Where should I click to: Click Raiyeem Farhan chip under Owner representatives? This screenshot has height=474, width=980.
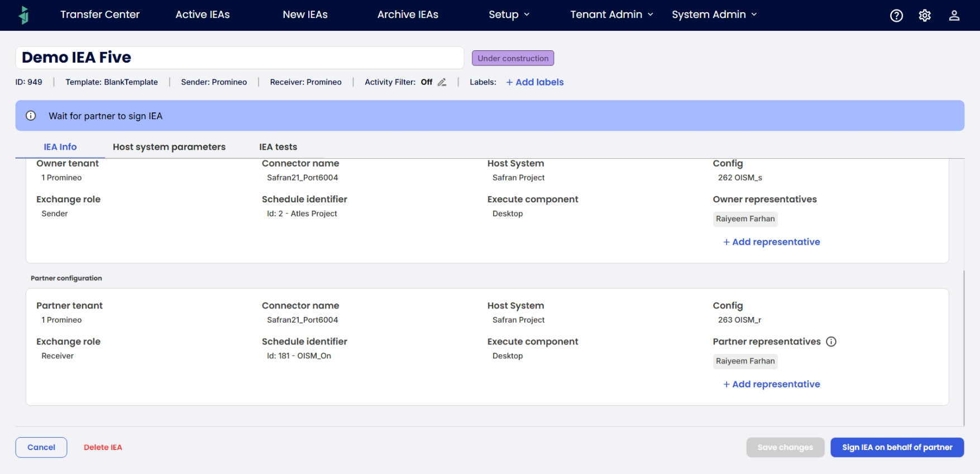tap(745, 219)
